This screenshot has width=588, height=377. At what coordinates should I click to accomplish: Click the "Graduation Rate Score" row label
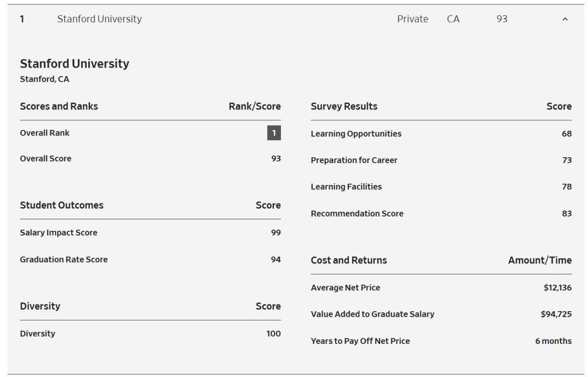(x=64, y=259)
